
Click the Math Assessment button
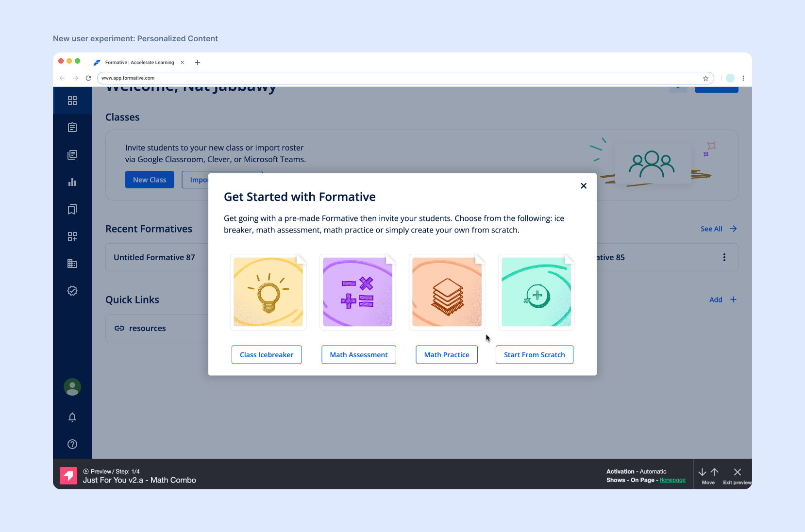click(359, 355)
